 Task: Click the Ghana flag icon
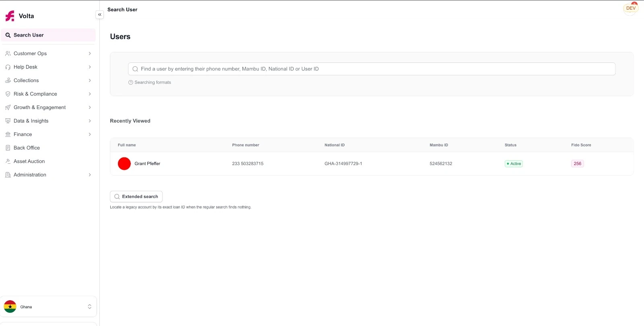(10, 307)
